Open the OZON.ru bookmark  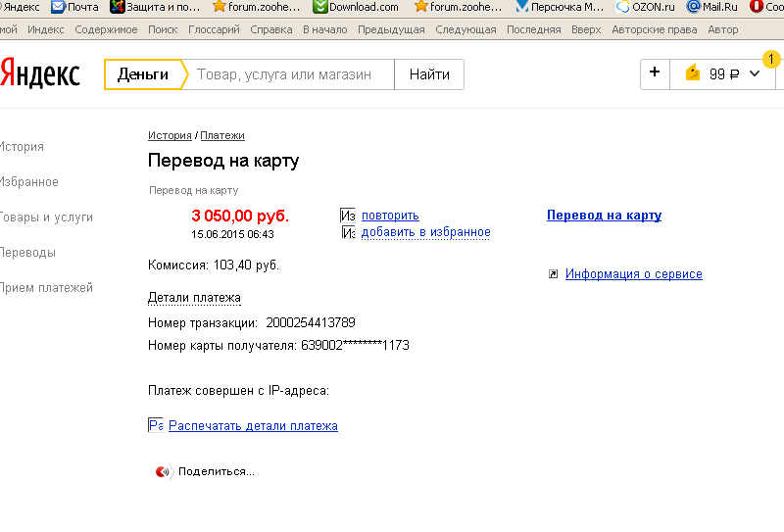point(648,7)
